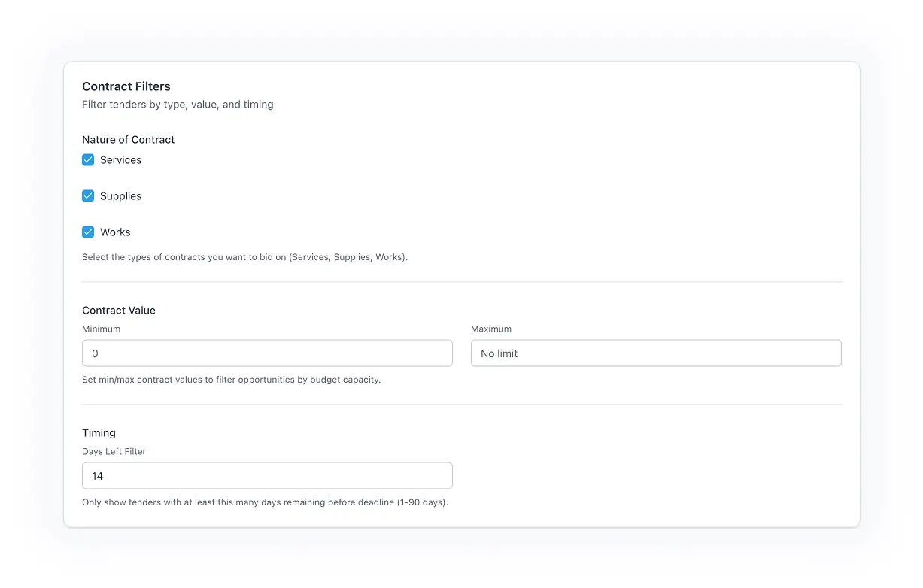923x588 pixels.
Task: Uncheck the Works checkbox
Action: [88, 232]
